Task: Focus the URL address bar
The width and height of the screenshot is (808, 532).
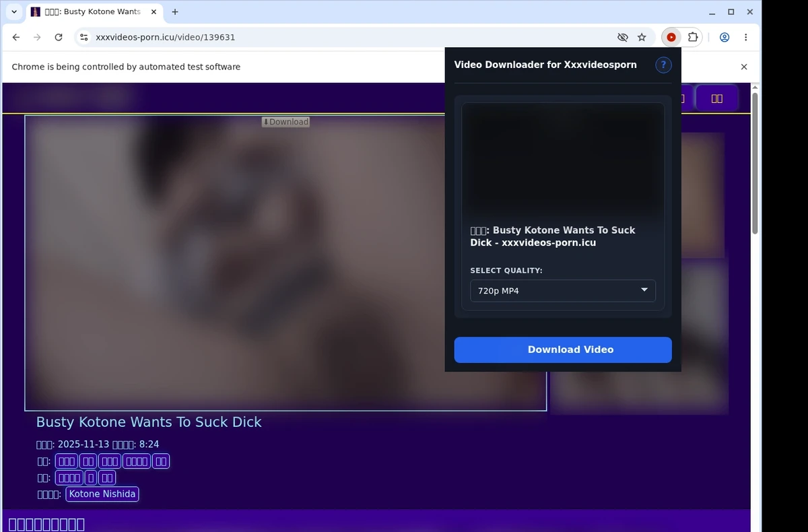Action: pyautogui.click(x=350, y=37)
